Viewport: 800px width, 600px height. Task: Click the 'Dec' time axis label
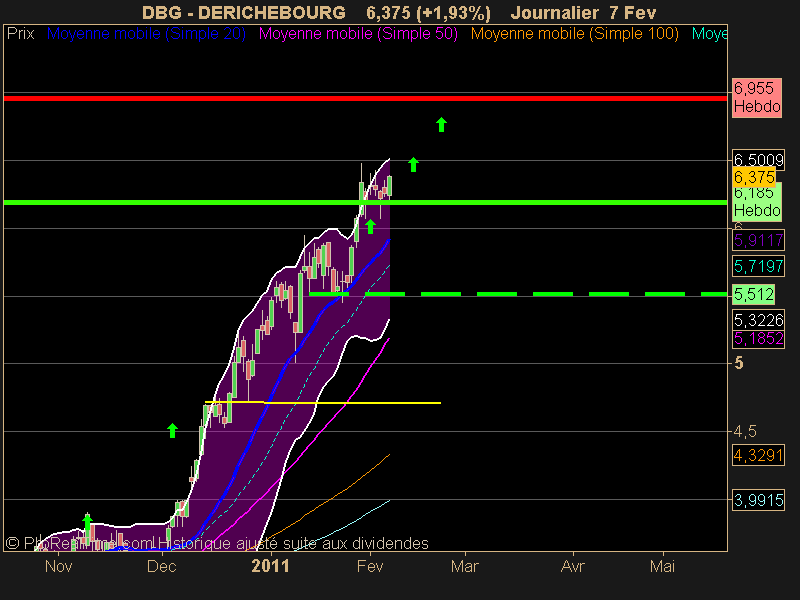(161, 566)
